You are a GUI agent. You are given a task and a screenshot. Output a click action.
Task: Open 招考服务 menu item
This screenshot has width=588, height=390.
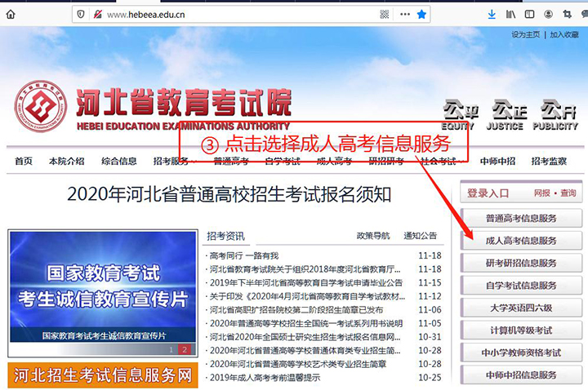[x=171, y=162]
